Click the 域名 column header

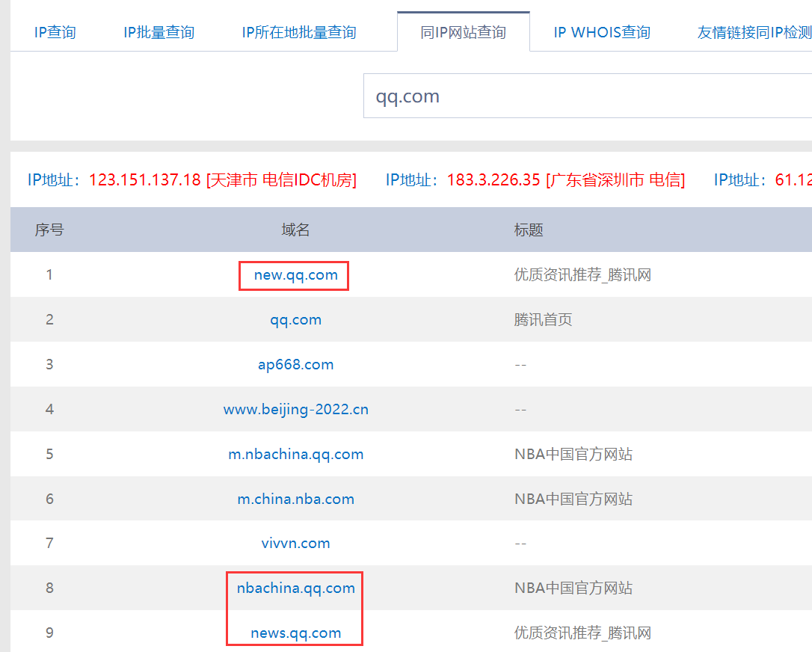tap(295, 230)
